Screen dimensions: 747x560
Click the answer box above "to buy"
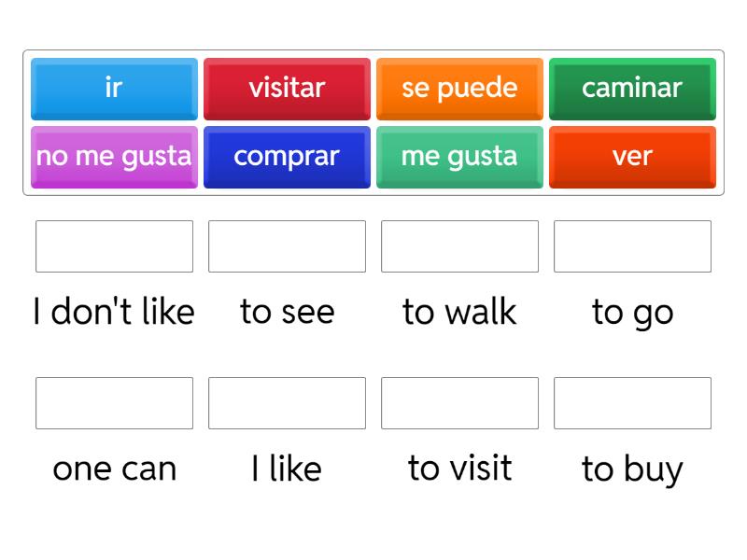pos(632,403)
